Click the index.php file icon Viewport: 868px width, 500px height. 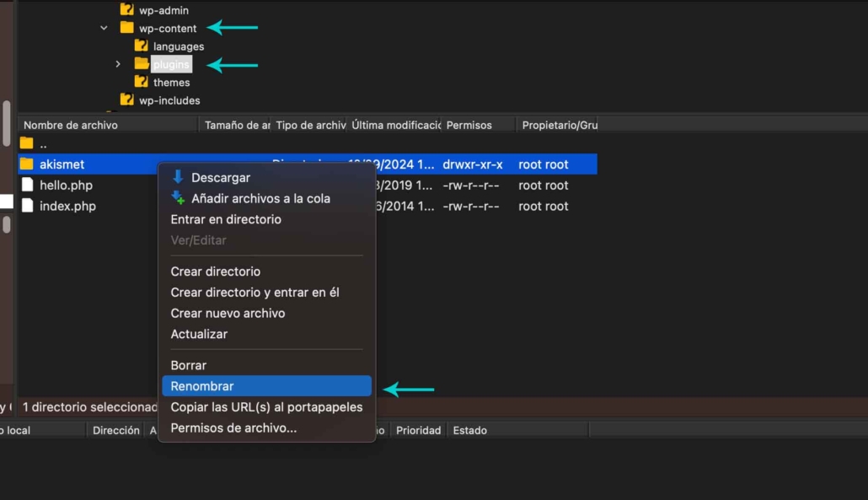click(27, 206)
